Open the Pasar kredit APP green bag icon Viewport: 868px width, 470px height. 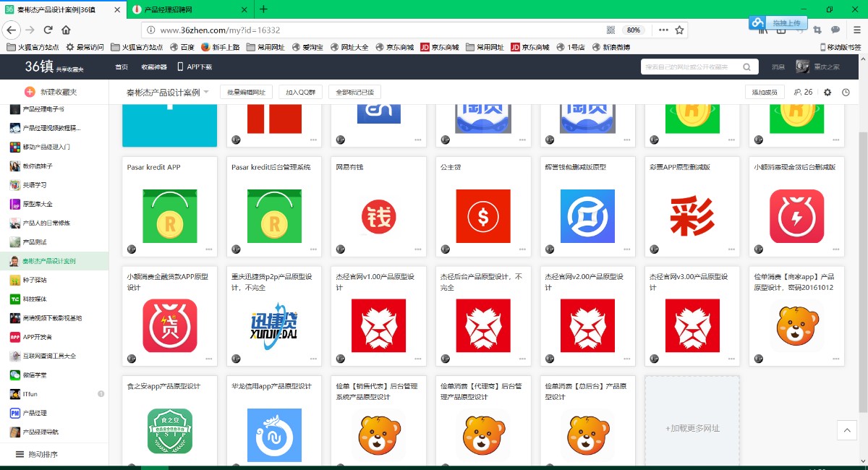pos(170,215)
